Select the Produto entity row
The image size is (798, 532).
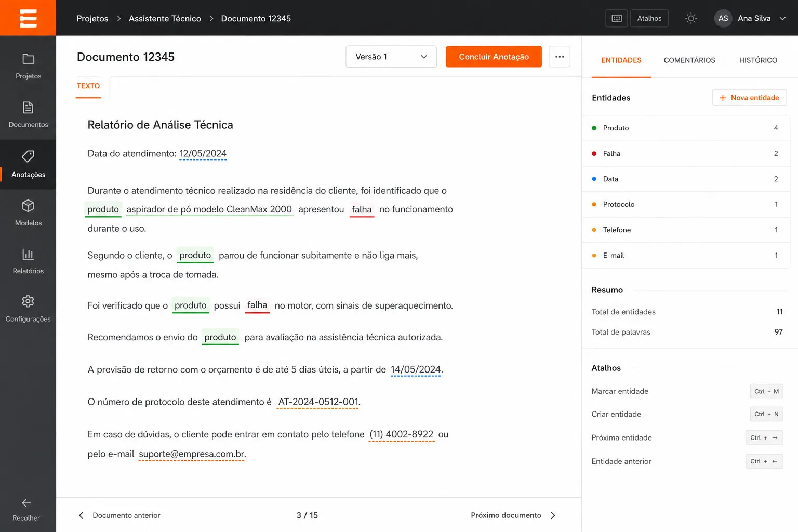pyautogui.click(x=686, y=128)
